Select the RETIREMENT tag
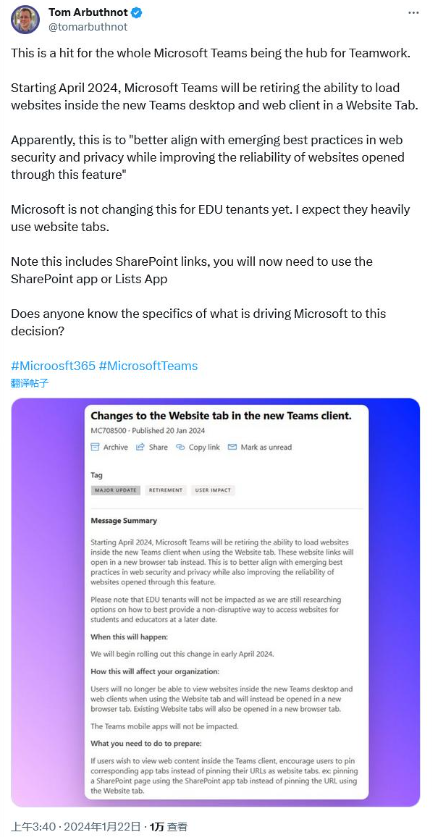 (x=166, y=490)
